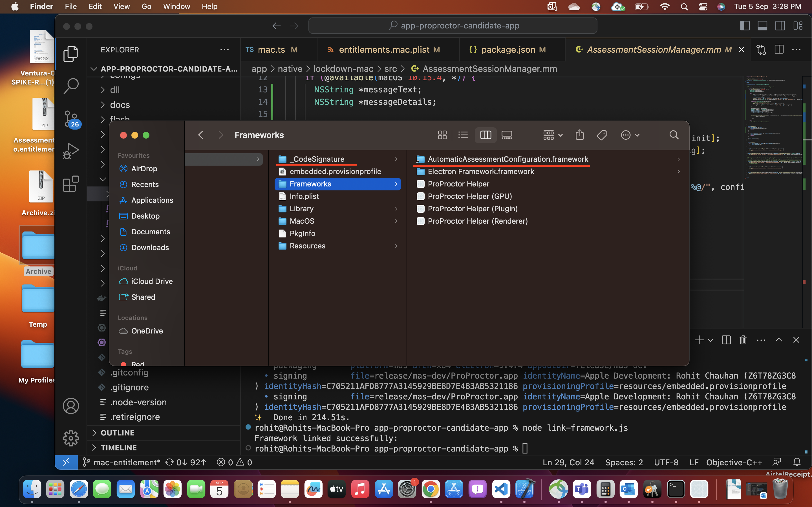Open the Extensions view in the sidebar
The height and width of the screenshot is (507, 812).
[71, 183]
